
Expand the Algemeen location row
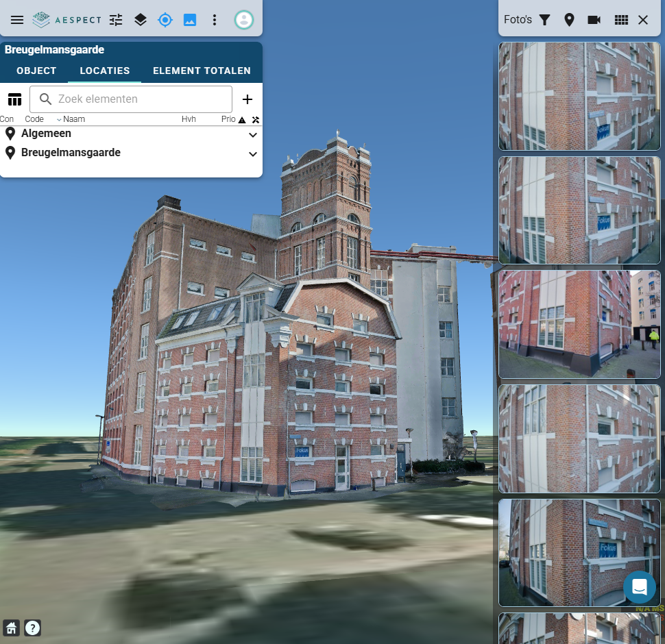[x=253, y=135]
